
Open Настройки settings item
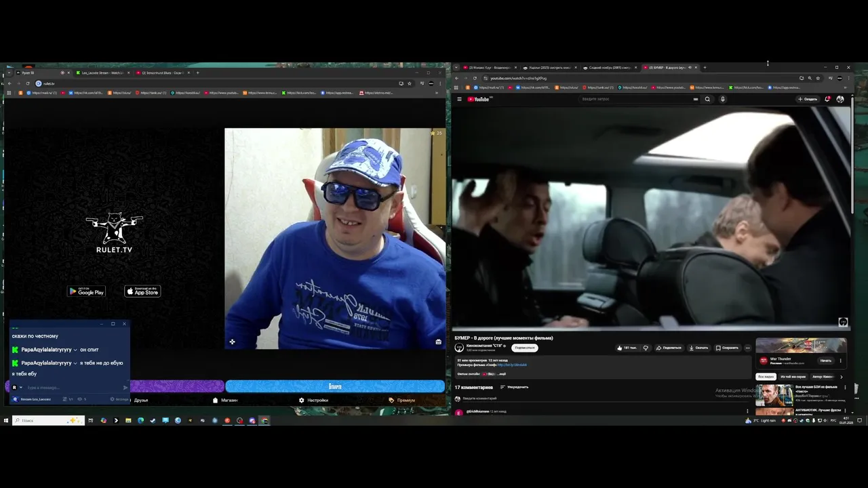tap(314, 400)
